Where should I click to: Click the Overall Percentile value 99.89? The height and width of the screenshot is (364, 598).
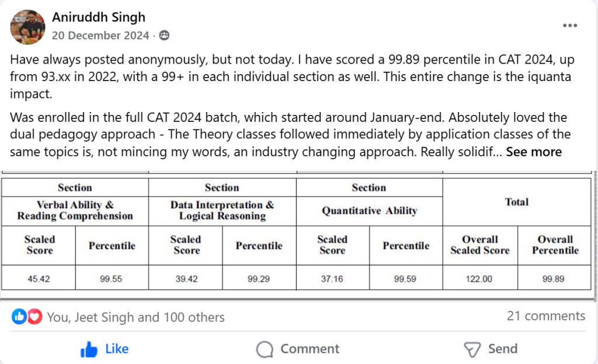click(553, 279)
